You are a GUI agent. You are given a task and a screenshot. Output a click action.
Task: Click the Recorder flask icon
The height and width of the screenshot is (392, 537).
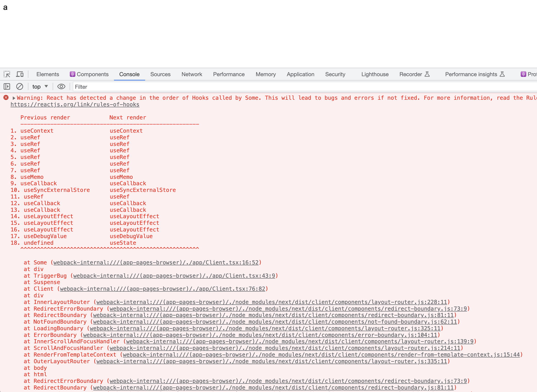(x=427, y=74)
